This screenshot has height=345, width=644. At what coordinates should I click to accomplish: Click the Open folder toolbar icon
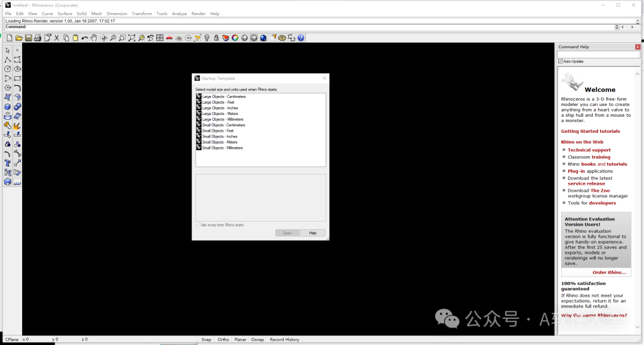pyautogui.click(x=19, y=38)
